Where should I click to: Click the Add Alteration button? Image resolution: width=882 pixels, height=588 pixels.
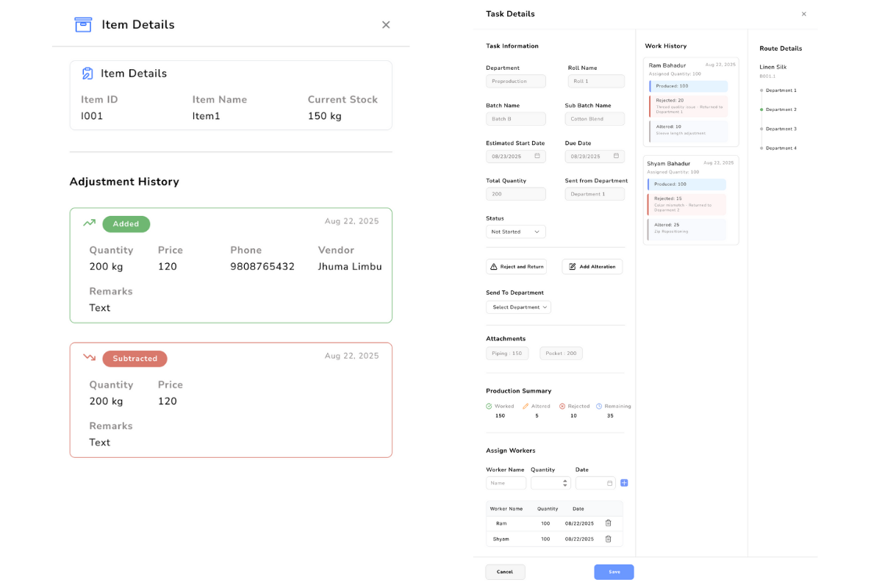click(592, 267)
